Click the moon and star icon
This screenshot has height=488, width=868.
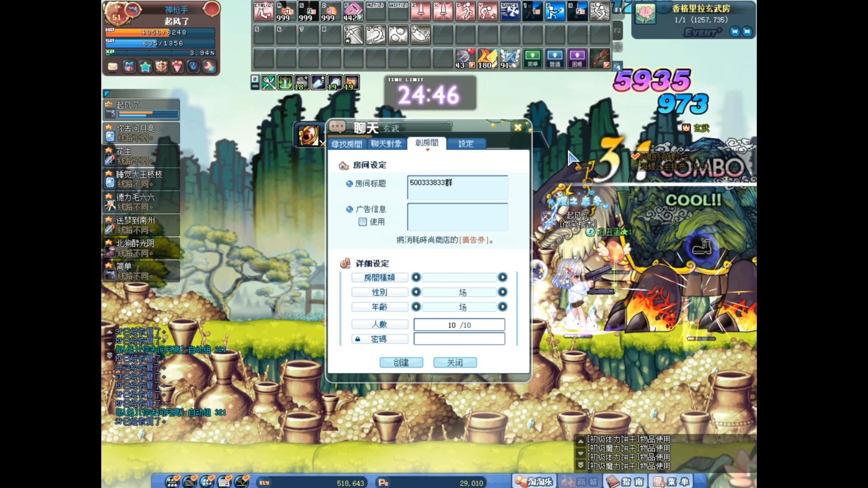coord(209,67)
